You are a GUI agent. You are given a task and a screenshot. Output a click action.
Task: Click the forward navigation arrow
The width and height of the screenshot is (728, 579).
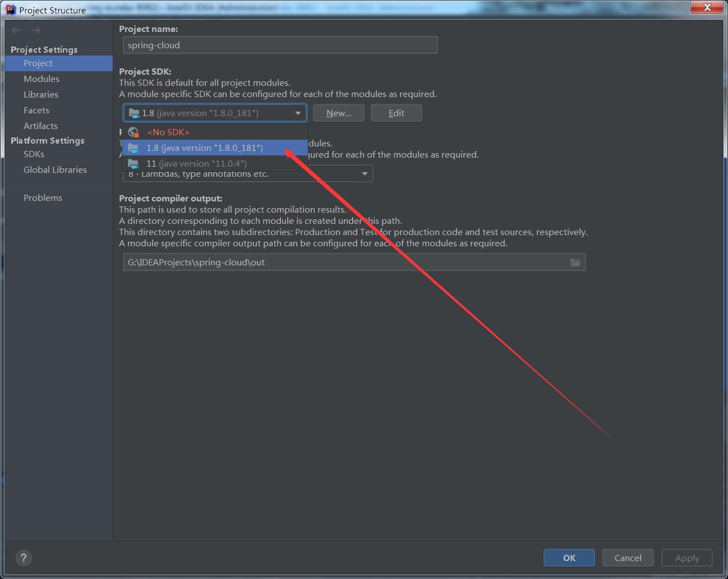tap(35, 30)
